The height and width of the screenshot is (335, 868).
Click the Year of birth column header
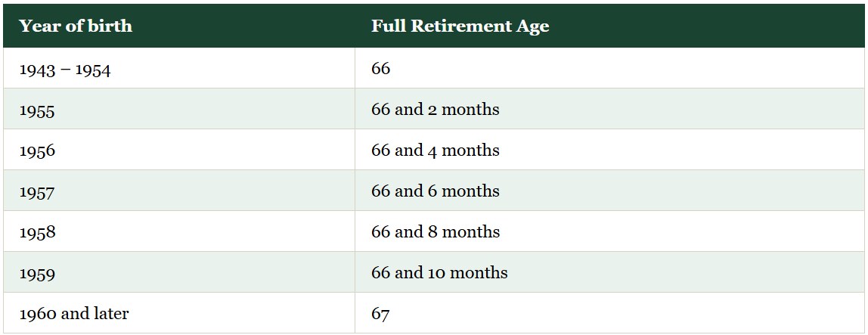(x=178, y=26)
